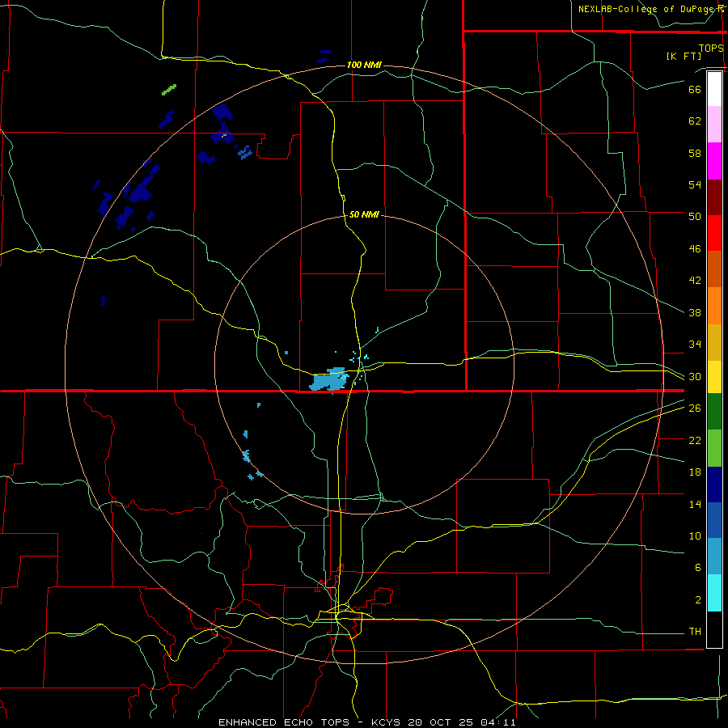This screenshot has height=728, width=728.
Task: Click the large light-blue echo near radar center
Action: coord(328,380)
